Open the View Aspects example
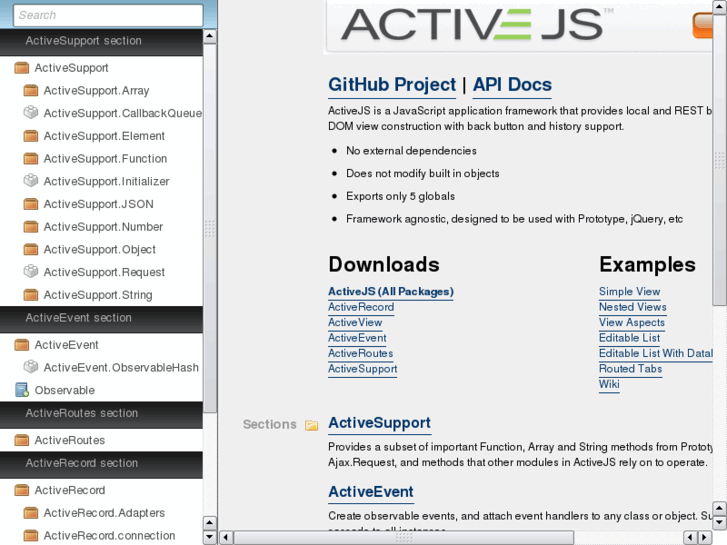Screen dimensions: 727x545 click(x=631, y=322)
